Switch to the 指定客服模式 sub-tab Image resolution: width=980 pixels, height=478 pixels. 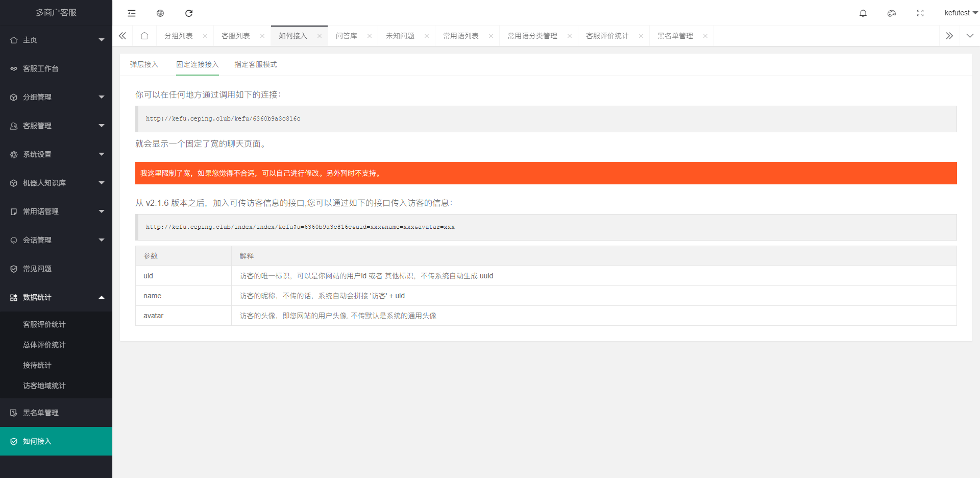255,65
